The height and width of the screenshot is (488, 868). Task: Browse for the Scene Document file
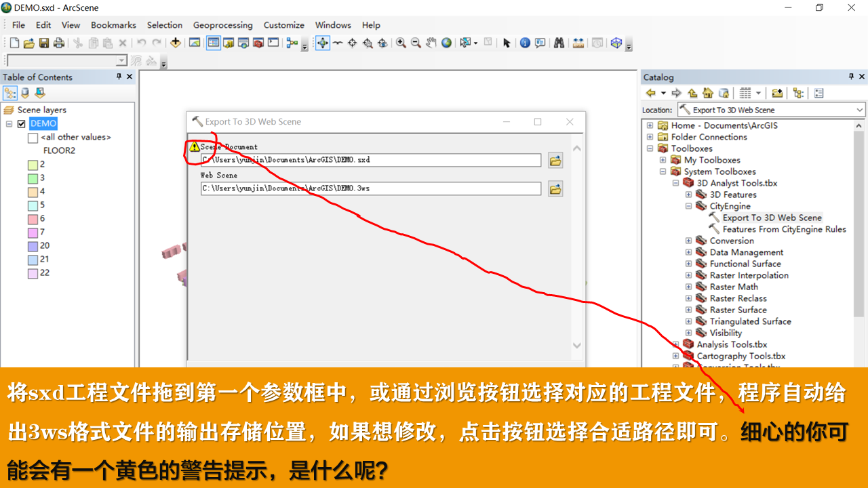point(555,161)
